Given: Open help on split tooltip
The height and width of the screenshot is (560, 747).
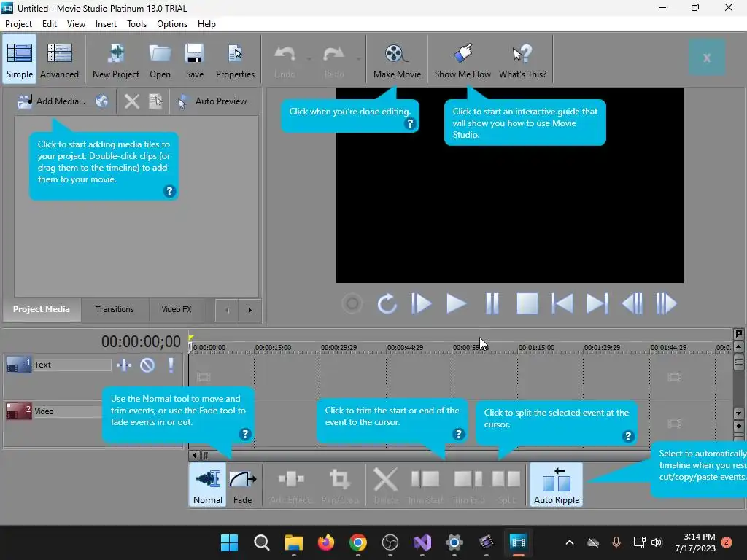Looking at the screenshot, I should coord(628,436).
